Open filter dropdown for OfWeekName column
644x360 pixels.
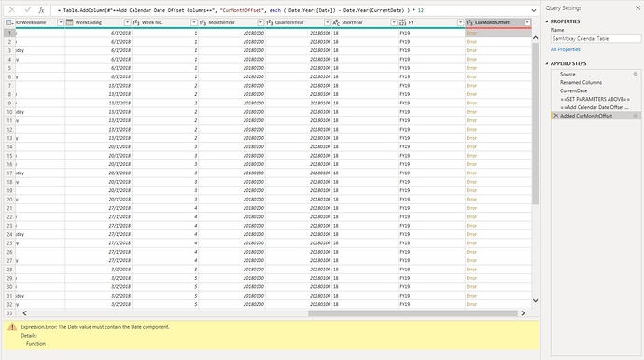pyautogui.click(x=61, y=22)
